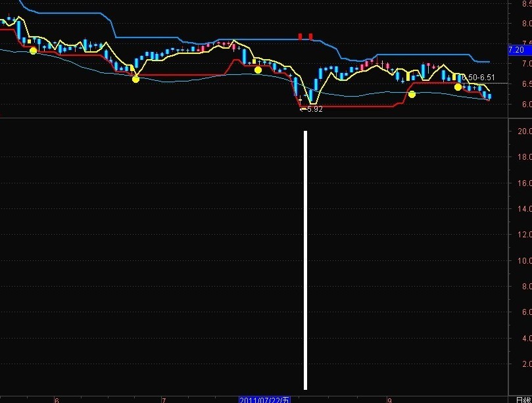The width and height of the screenshot is (532, 403).
Task: Click the month 7 label on the time axis
Action: click(x=164, y=400)
